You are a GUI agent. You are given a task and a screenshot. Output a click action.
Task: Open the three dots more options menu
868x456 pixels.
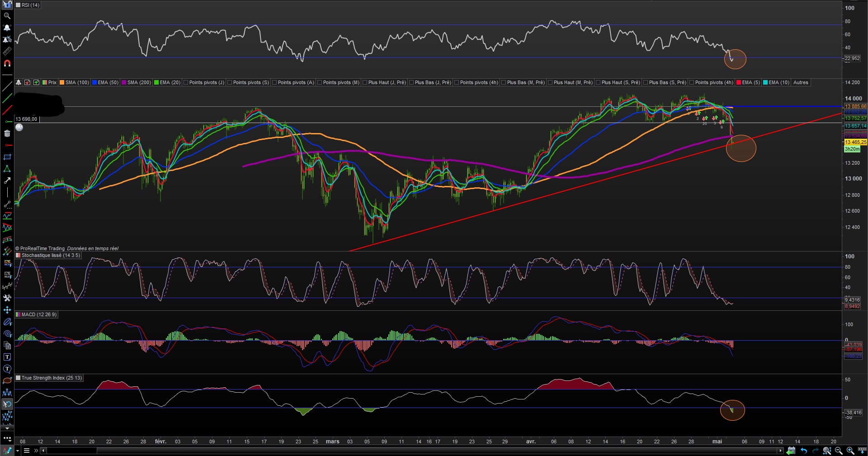tap(7, 438)
